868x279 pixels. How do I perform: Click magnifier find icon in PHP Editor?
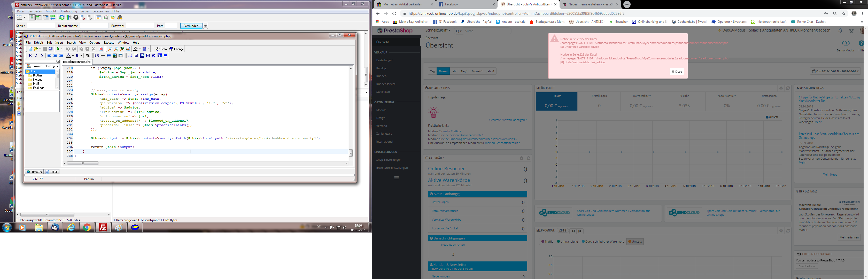(110, 49)
